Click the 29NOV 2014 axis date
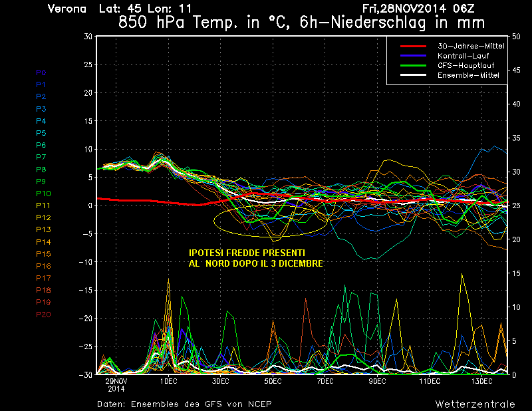The height and width of the screenshot is (411, 532). click(116, 385)
